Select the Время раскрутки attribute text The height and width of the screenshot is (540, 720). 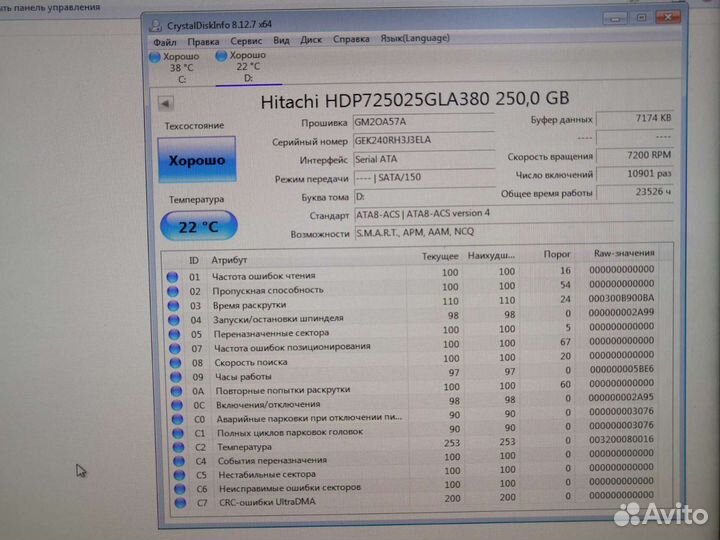pos(249,305)
